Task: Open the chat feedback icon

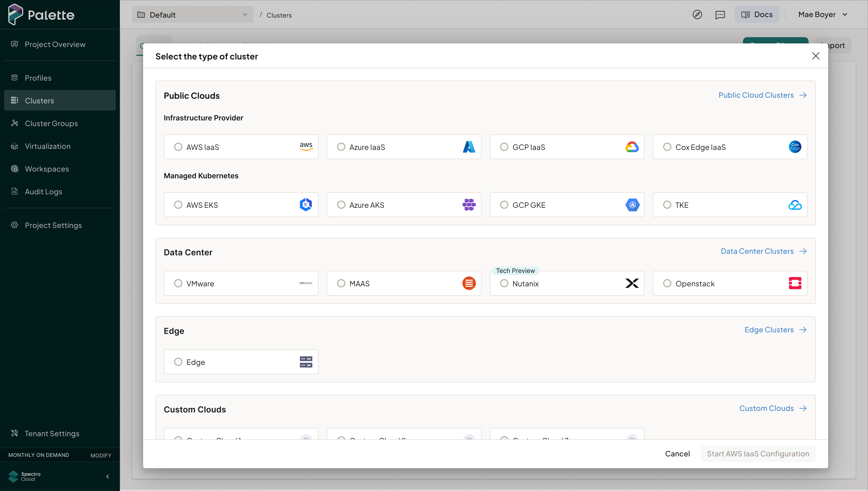Action: click(720, 14)
